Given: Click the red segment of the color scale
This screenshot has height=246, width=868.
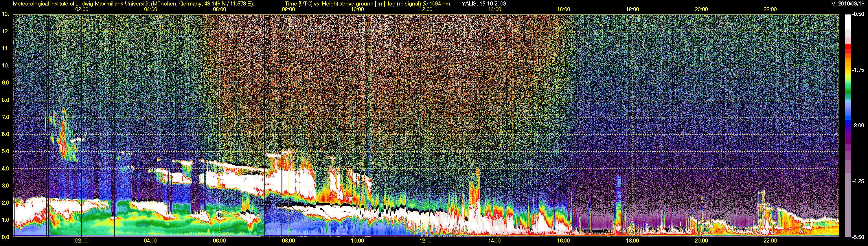Looking at the screenshot, I should click(x=847, y=49).
